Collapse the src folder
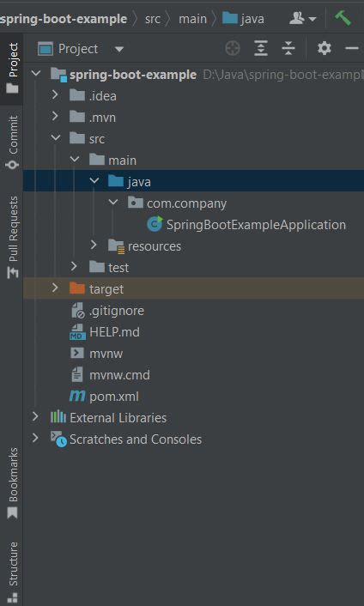The image size is (364, 606). (56, 137)
